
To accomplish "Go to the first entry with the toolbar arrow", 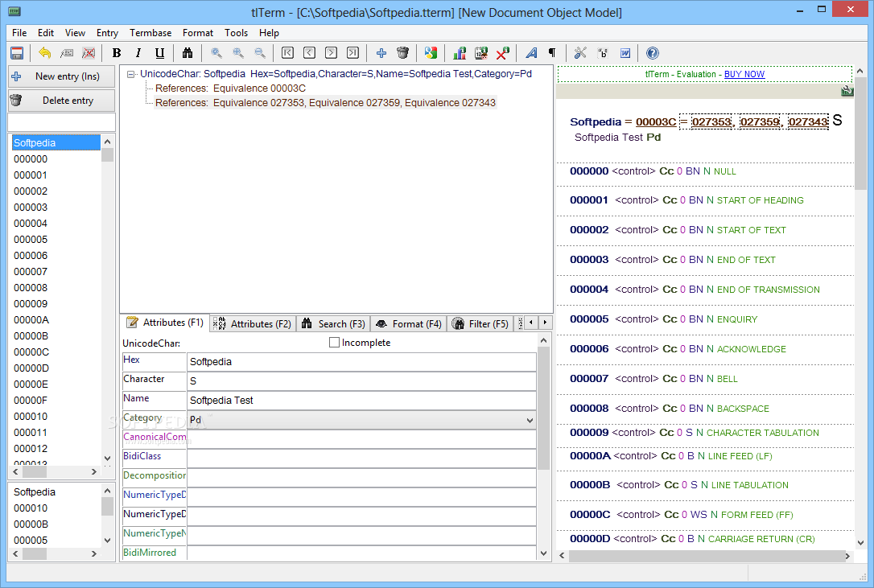I will point(287,53).
